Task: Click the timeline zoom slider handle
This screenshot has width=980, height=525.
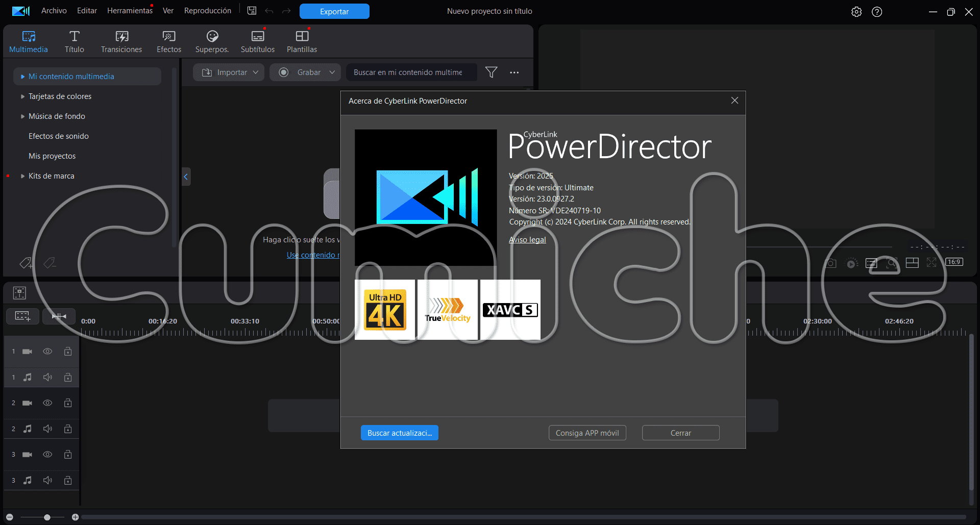Action: coord(47,517)
